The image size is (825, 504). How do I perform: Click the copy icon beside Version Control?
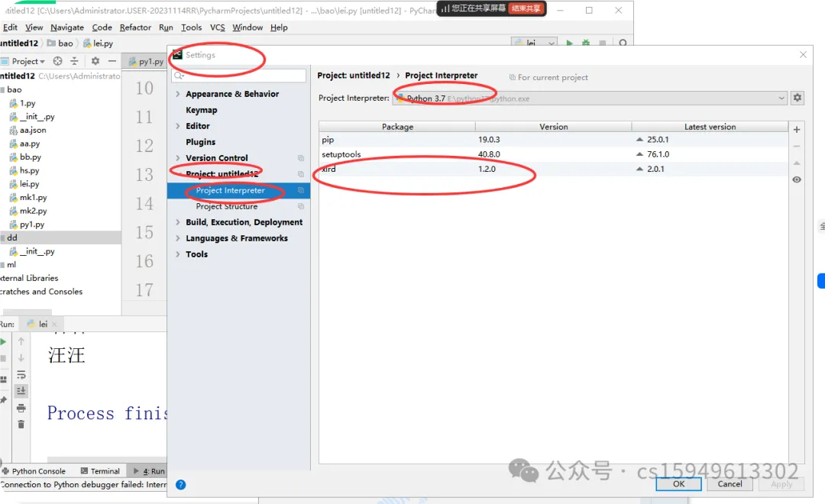[301, 158]
